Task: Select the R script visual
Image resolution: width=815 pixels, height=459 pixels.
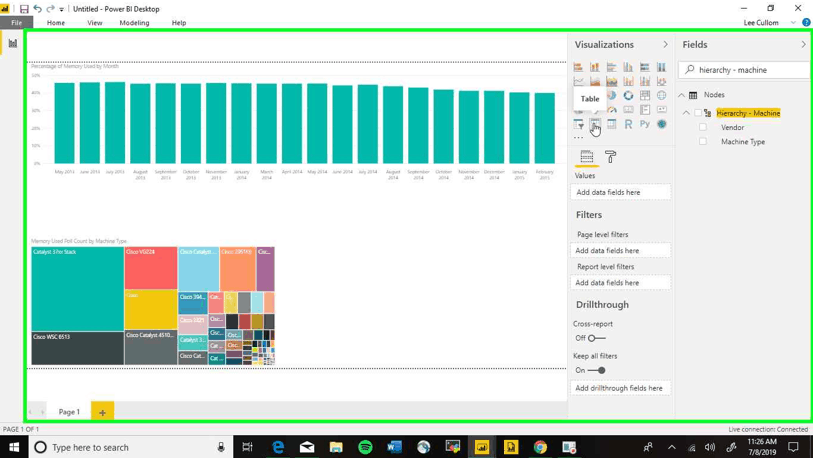Action: 628,124
